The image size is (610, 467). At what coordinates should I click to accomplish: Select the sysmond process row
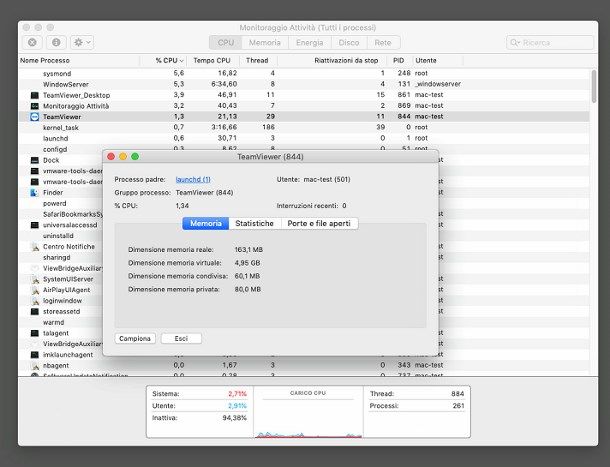[x=304, y=73]
